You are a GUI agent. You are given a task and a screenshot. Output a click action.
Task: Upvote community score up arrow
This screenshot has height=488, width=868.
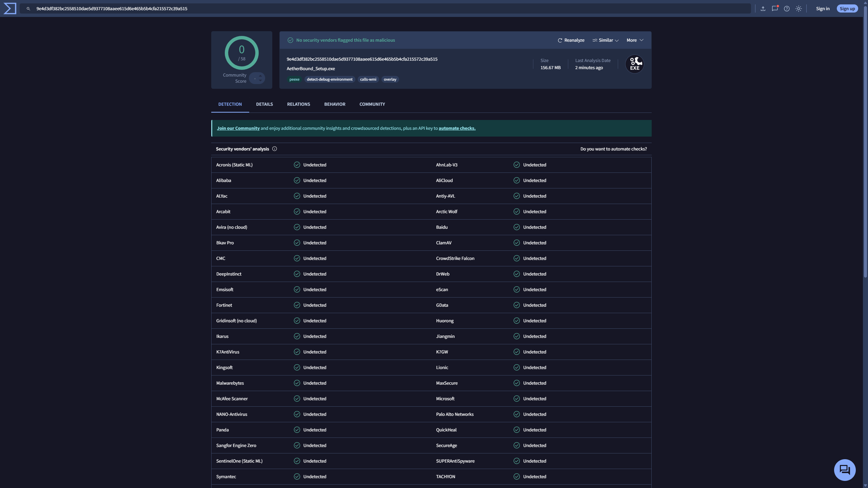[260, 76]
